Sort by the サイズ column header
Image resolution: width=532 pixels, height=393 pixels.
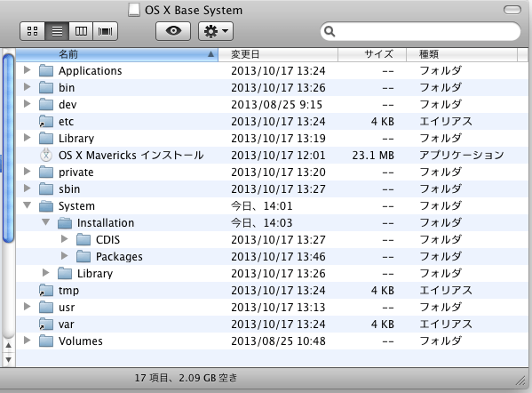(x=372, y=54)
